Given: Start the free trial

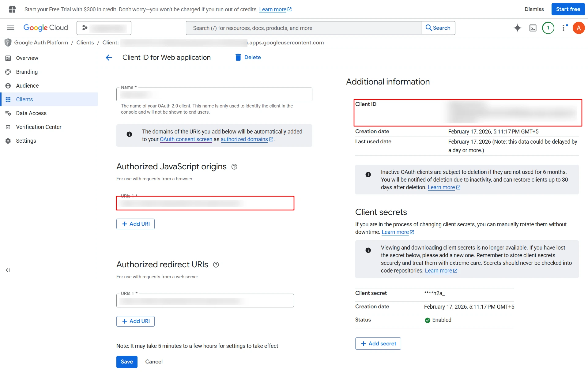Looking at the screenshot, I should point(567,9).
